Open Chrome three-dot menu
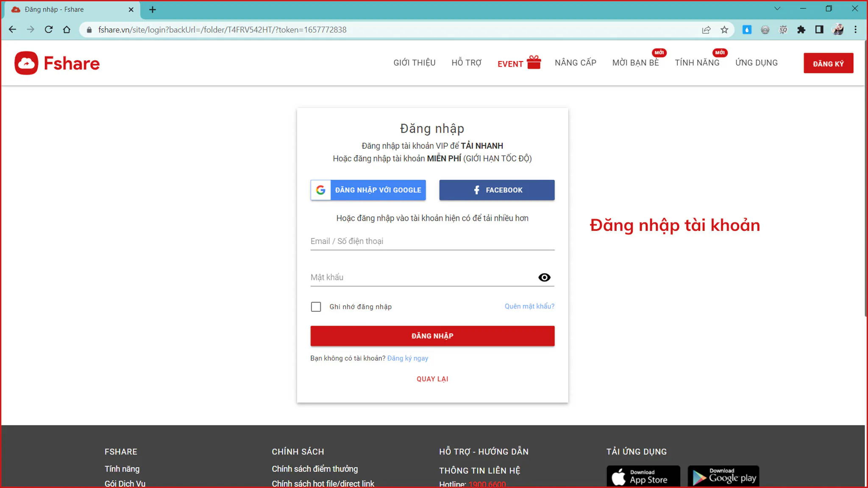The width and height of the screenshot is (868, 488). tap(855, 30)
